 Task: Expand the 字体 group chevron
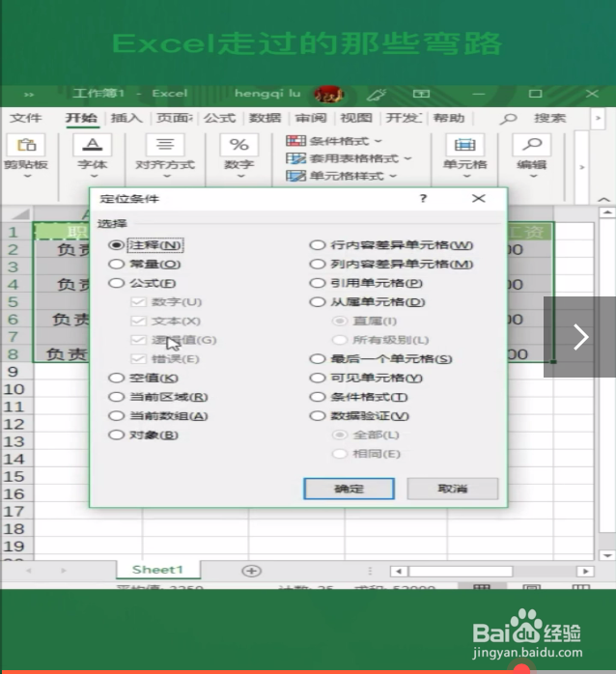(x=94, y=177)
